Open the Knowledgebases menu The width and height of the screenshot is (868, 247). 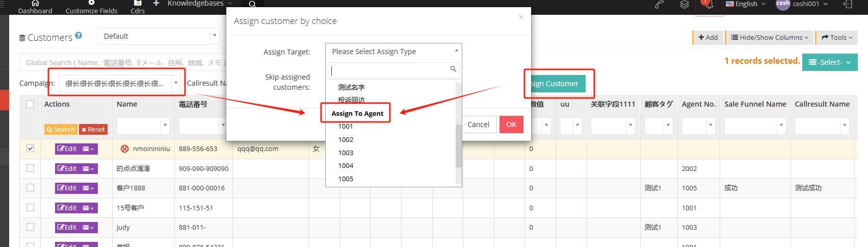[x=200, y=4]
